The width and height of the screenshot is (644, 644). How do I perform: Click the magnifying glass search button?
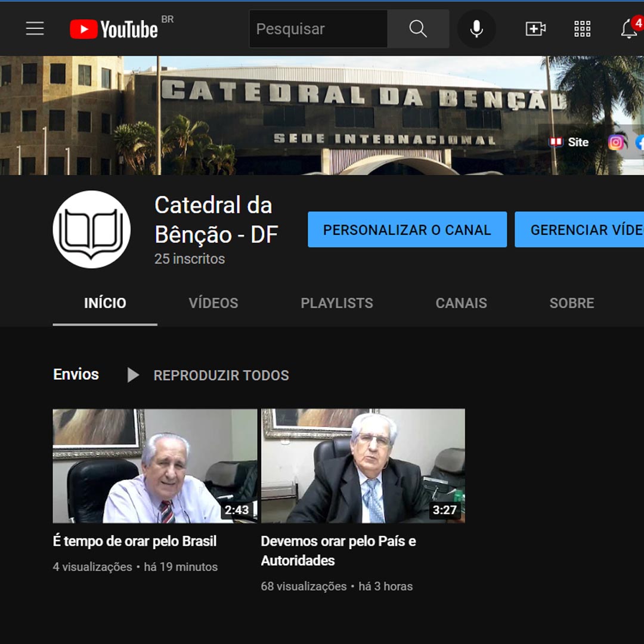(418, 29)
